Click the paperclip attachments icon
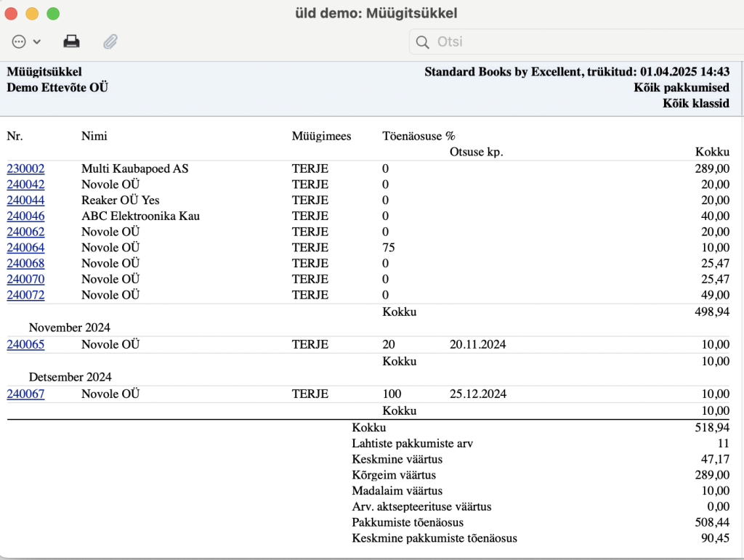 tap(110, 41)
